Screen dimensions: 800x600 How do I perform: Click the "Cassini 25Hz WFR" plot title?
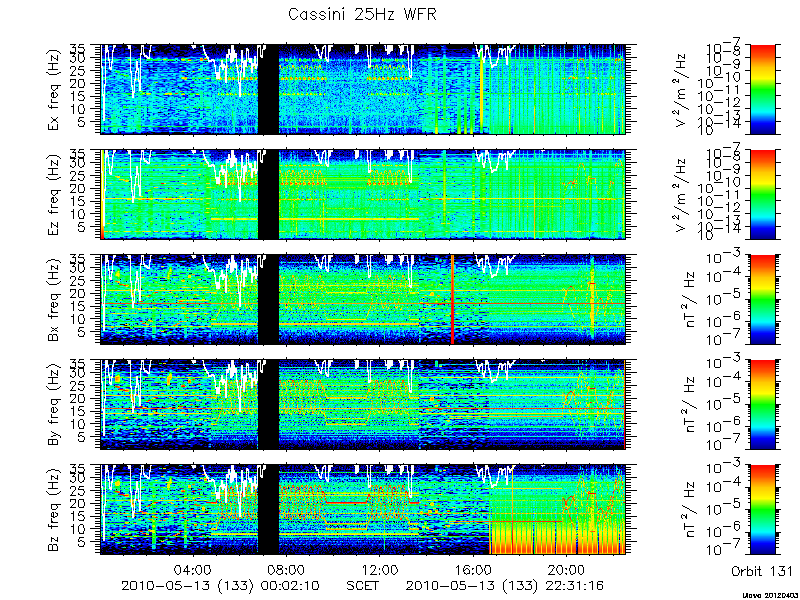[x=362, y=14]
